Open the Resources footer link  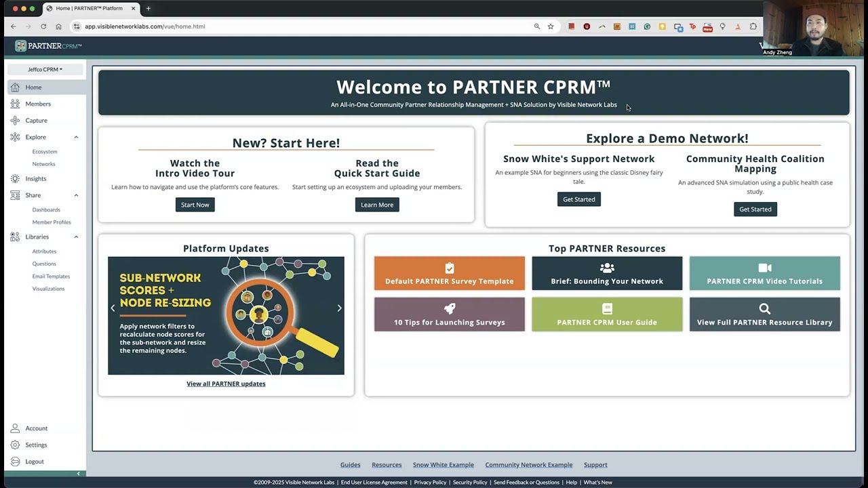point(387,465)
